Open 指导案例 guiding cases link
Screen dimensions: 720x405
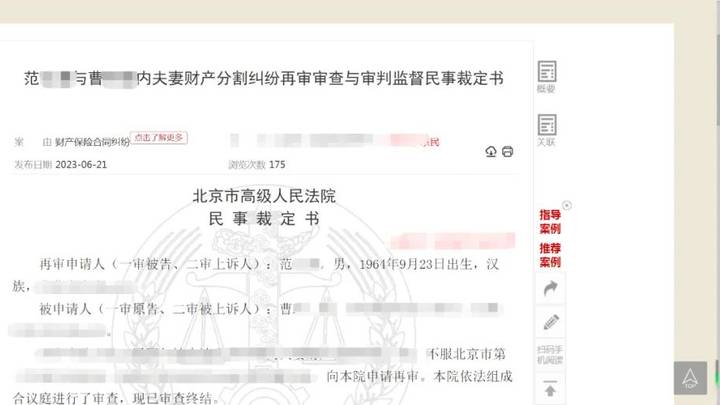pyautogui.click(x=550, y=222)
